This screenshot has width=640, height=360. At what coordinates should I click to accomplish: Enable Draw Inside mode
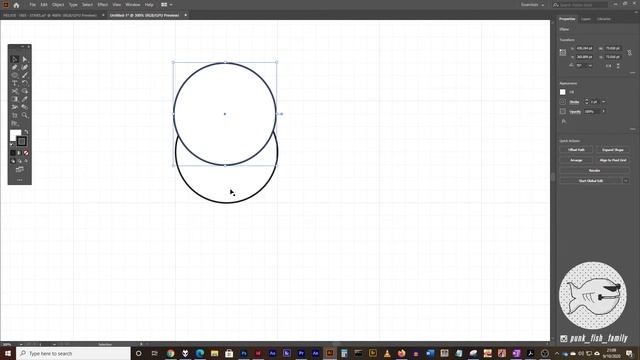[26, 161]
